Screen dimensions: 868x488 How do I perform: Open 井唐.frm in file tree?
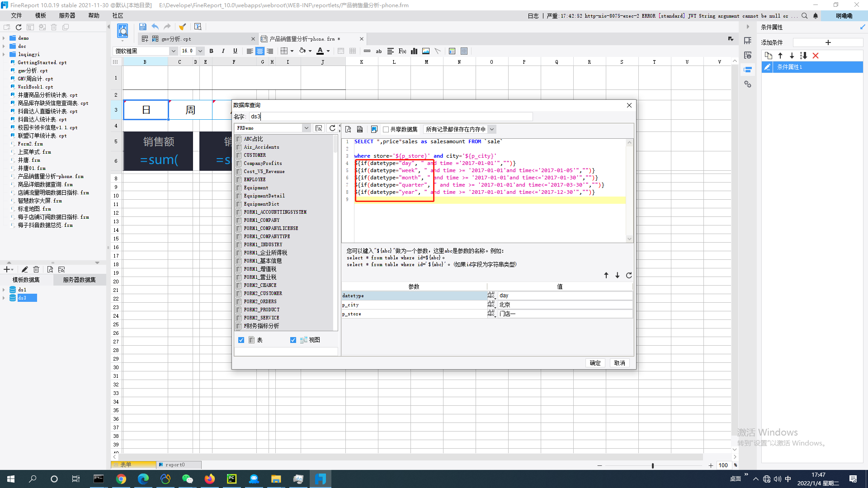point(29,160)
